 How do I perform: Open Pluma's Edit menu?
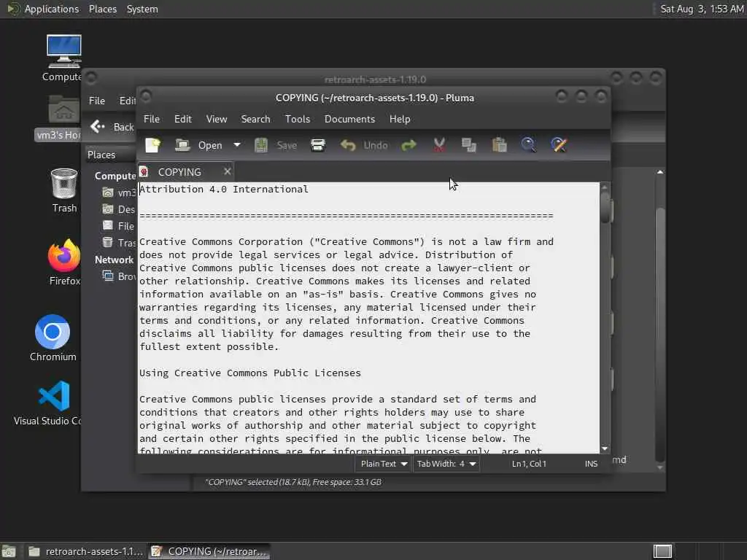[x=183, y=119]
